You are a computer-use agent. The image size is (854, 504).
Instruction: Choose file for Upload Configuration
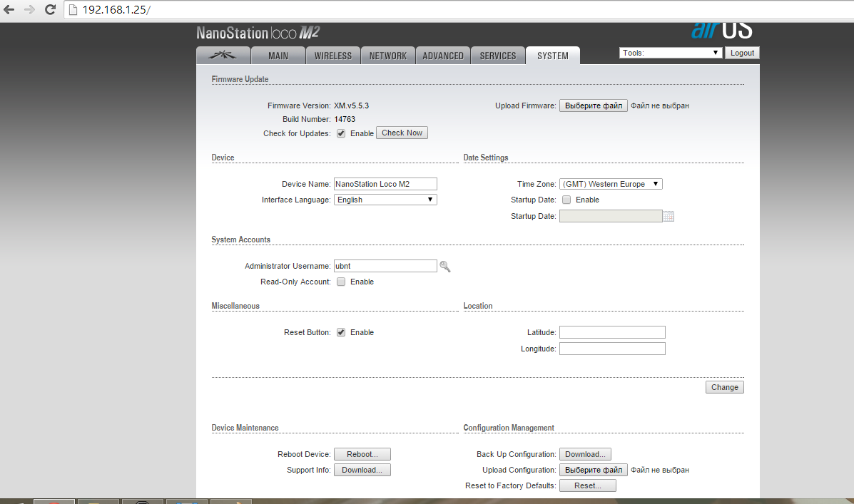(593, 470)
